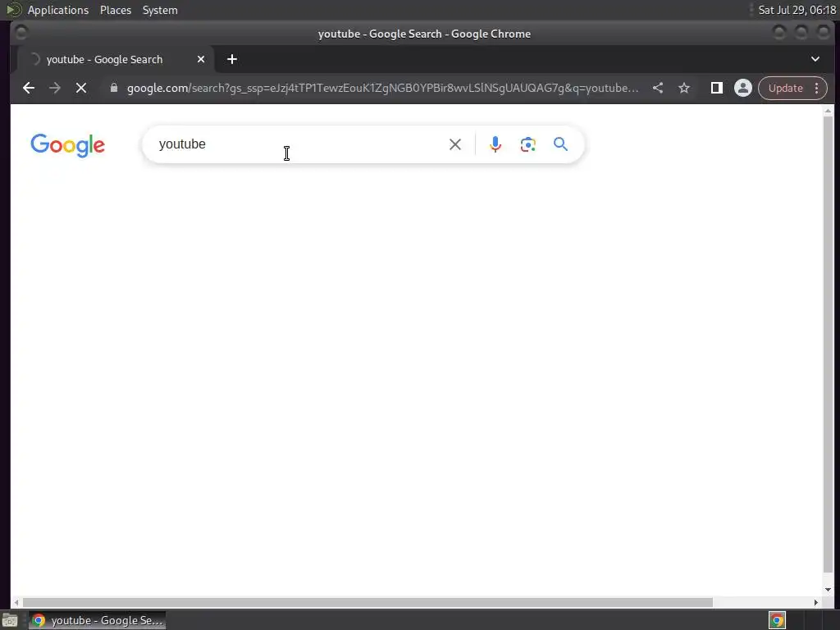Expand the tab search dropdown
840x630 pixels.
[815, 59]
